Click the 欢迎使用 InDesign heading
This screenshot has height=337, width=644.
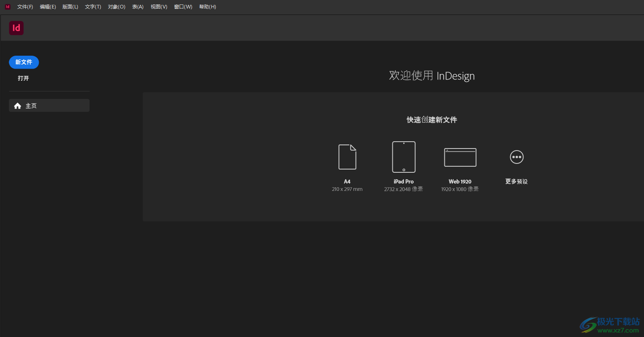coord(432,76)
